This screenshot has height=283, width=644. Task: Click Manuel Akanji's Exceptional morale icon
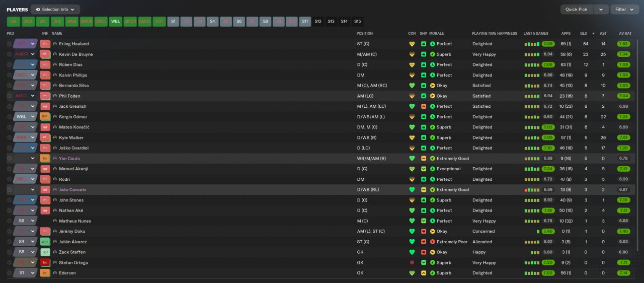(x=433, y=169)
